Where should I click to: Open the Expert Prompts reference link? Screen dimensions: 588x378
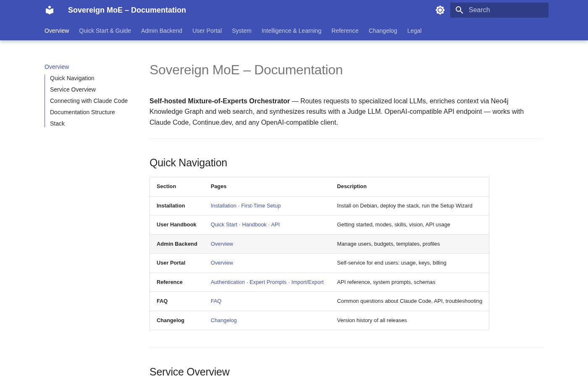[x=268, y=282]
